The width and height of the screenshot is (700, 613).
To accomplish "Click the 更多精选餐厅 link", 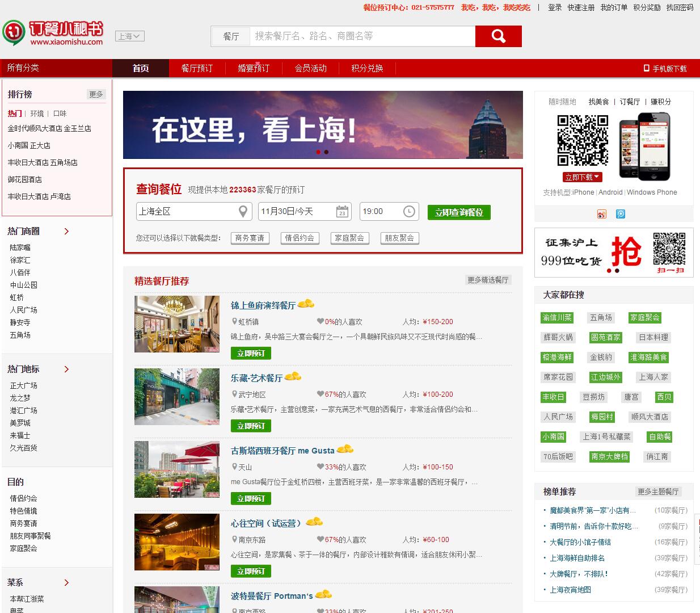I will click(x=488, y=280).
